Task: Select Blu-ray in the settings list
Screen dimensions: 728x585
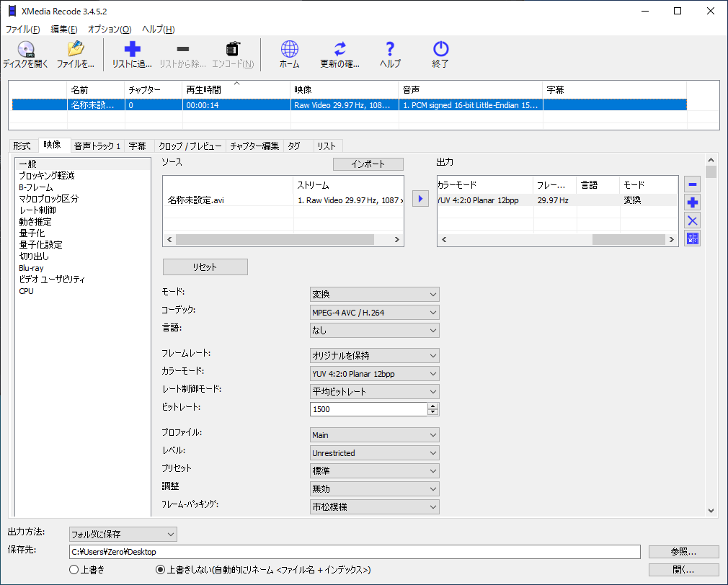Action: point(31,268)
